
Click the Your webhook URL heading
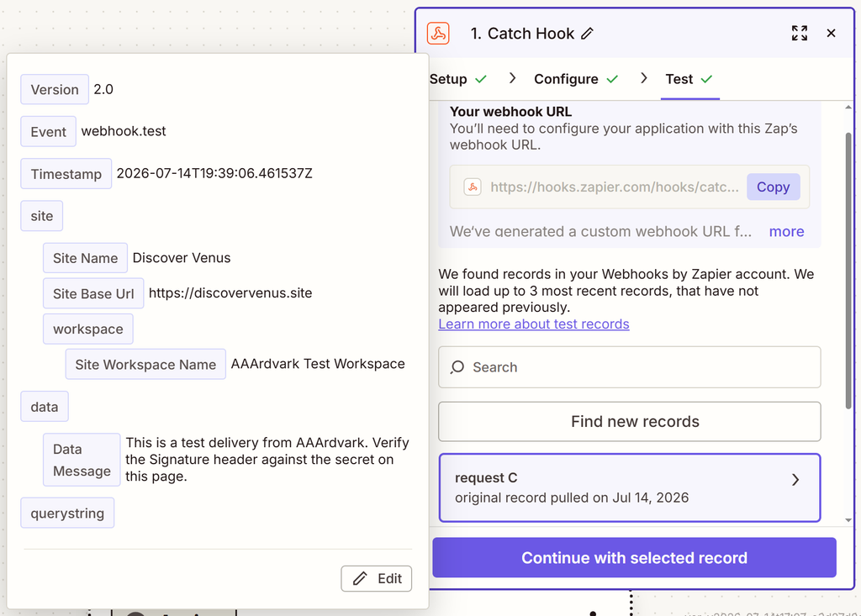click(510, 112)
